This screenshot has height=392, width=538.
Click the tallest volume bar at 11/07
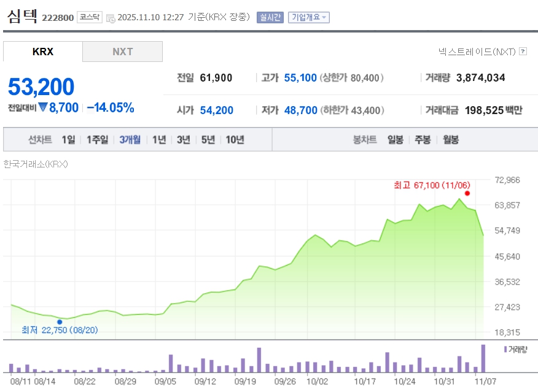click(483, 358)
